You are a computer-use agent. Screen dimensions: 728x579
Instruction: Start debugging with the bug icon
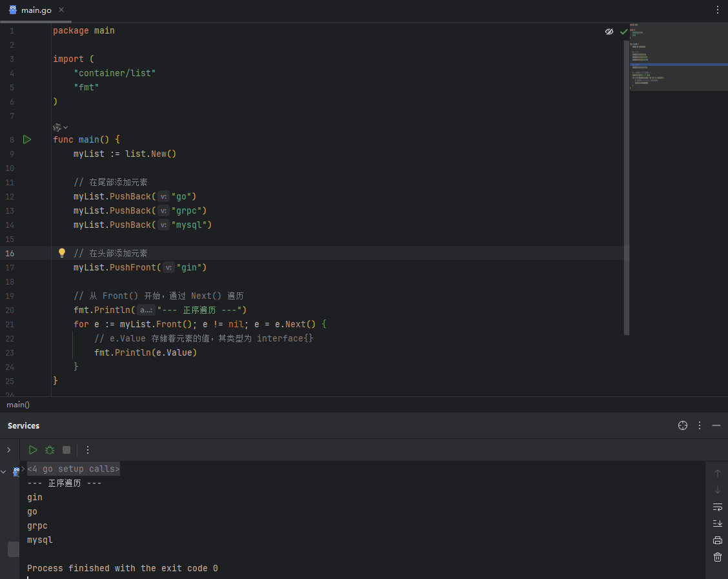point(50,450)
